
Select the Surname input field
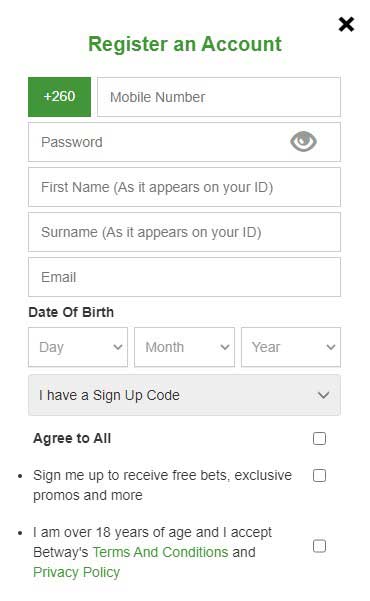point(184,232)
